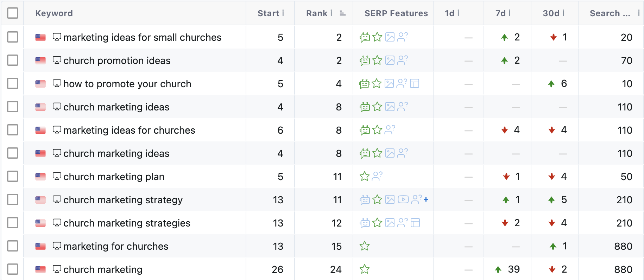The image size is (644, 280).
Task: Click the info icon next to 7d header
Action: pyautogui.click(x=509, y=13)
